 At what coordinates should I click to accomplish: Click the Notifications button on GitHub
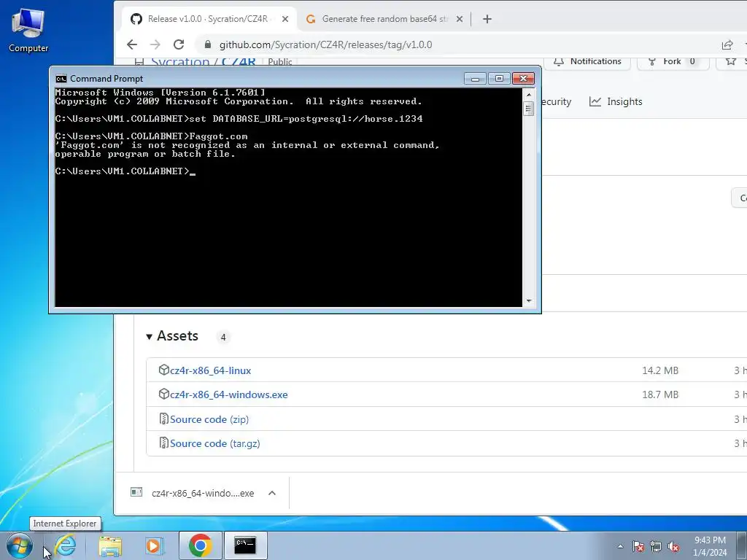(x=587, y=61)
